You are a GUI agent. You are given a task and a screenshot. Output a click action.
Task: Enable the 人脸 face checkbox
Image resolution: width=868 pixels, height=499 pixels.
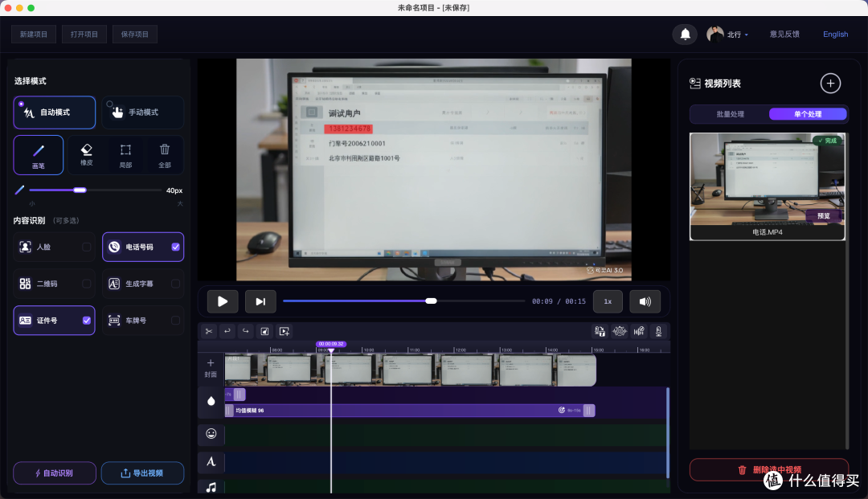coord(86,247)
